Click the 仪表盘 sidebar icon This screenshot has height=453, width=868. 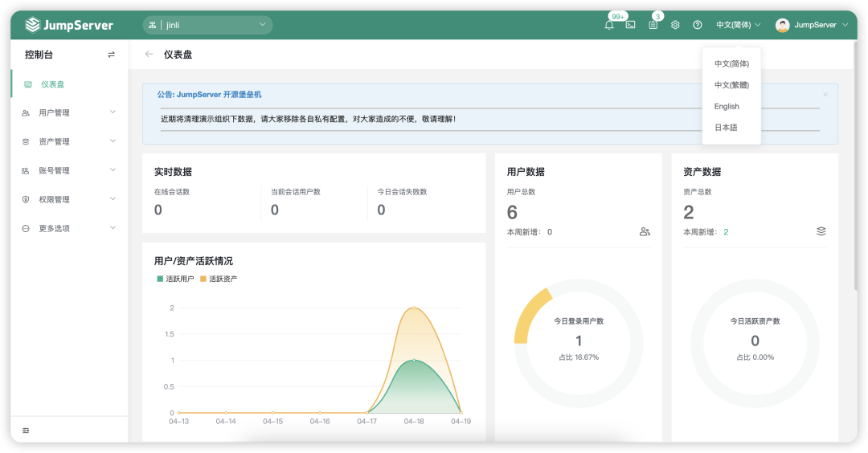27,84
